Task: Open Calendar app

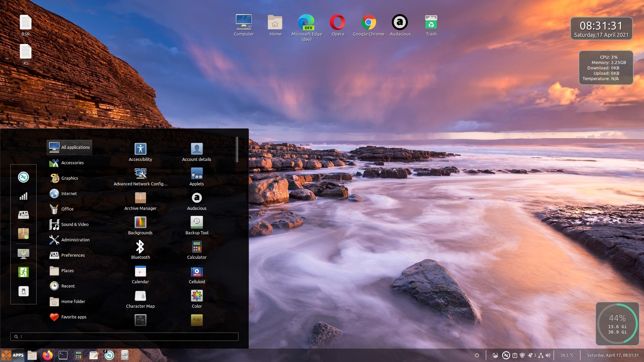Action: click(x=140, y=275)
